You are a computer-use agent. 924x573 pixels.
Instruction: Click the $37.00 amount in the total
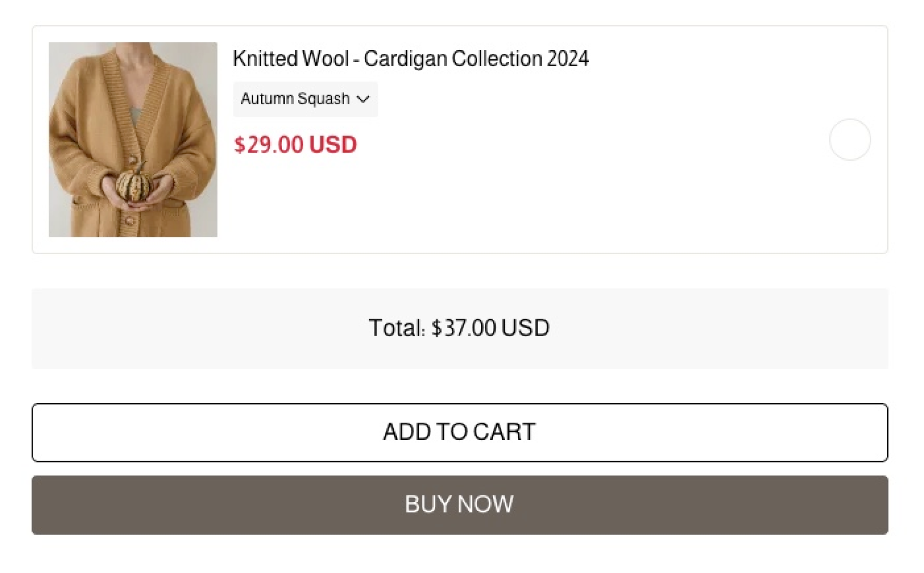pyautogui.click(x=464, y=328)
